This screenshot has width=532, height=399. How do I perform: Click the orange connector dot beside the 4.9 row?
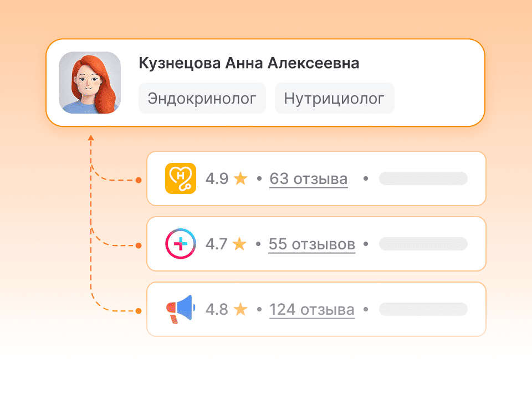pos(139,180)
